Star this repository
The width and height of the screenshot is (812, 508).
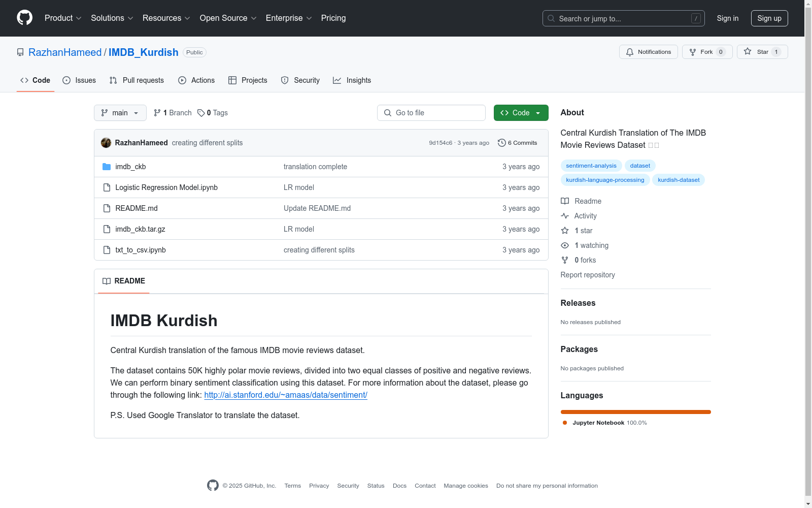coord(762,52)
